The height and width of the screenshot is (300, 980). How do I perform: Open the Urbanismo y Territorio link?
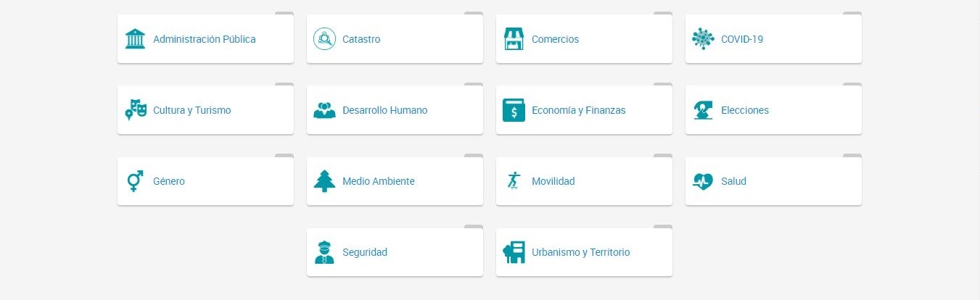(x=580, y=252)
